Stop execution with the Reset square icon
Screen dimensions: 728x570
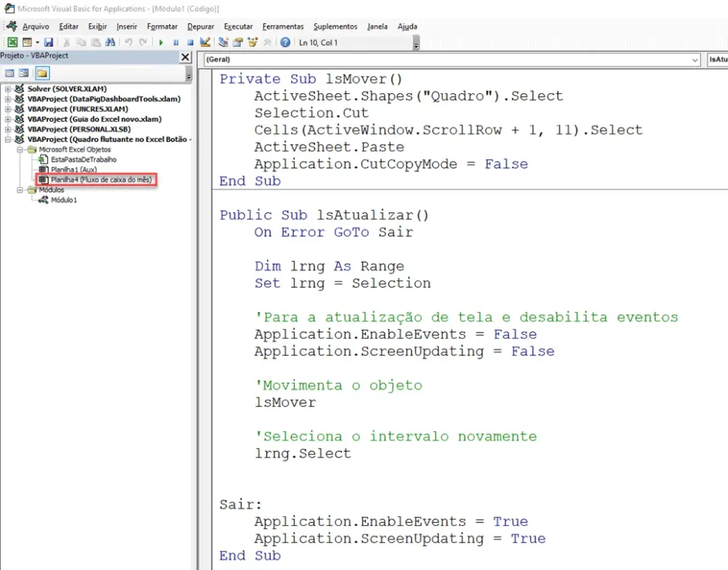(190, 42)
